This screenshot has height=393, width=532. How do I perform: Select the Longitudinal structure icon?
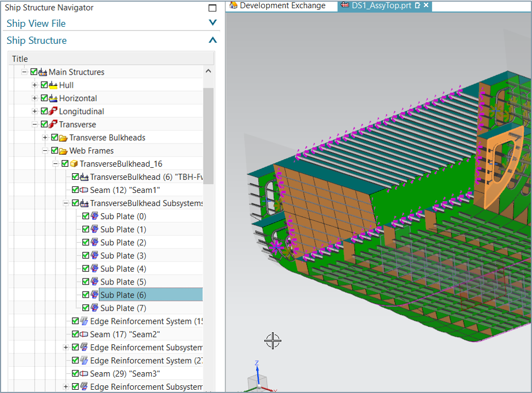pyautogui.click(x=53, y=111)
